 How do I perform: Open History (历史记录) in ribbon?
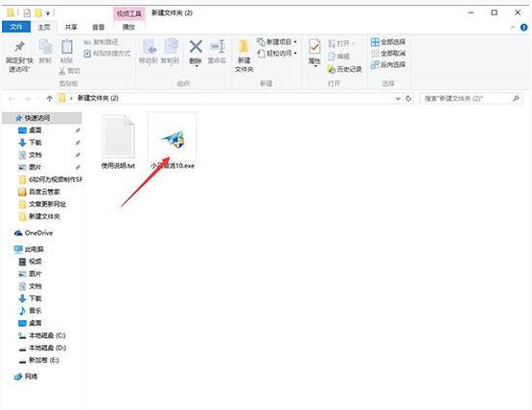click(x=345, y=70)
